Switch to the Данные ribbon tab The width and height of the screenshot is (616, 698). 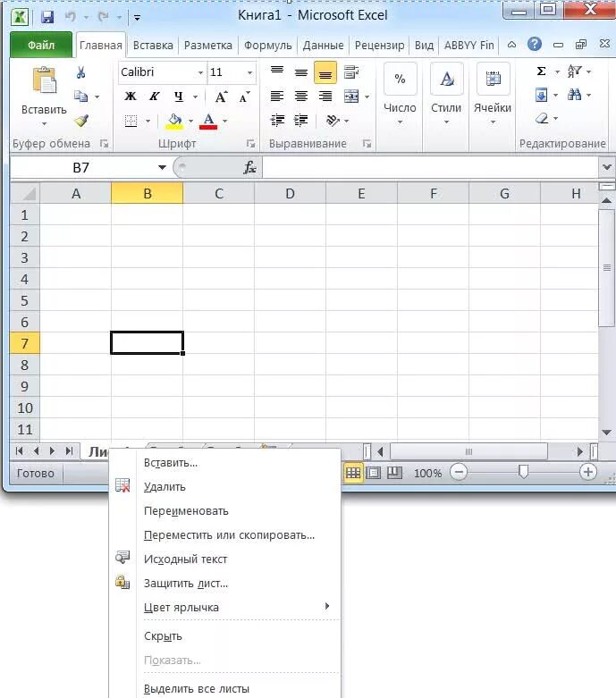click(x=323, y=46)
